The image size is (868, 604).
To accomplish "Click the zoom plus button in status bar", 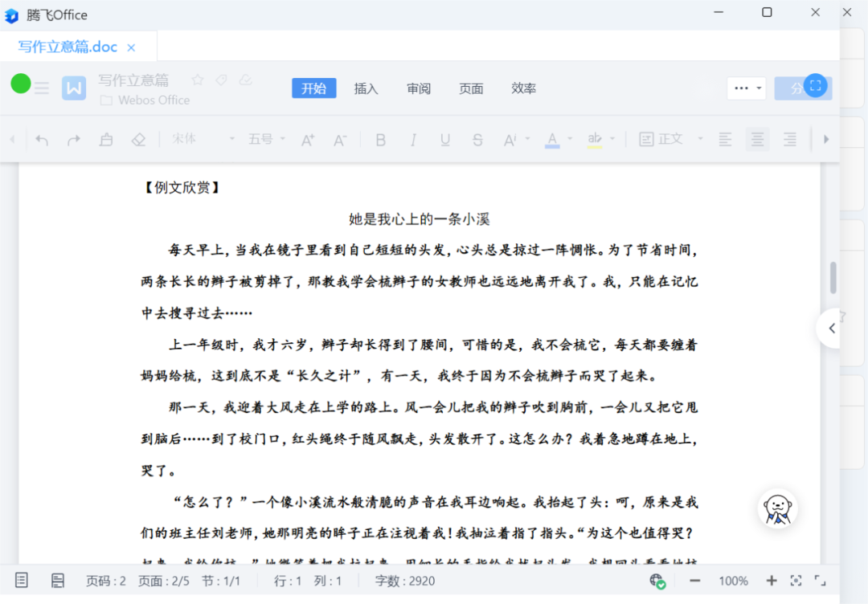I will [770, 580].
